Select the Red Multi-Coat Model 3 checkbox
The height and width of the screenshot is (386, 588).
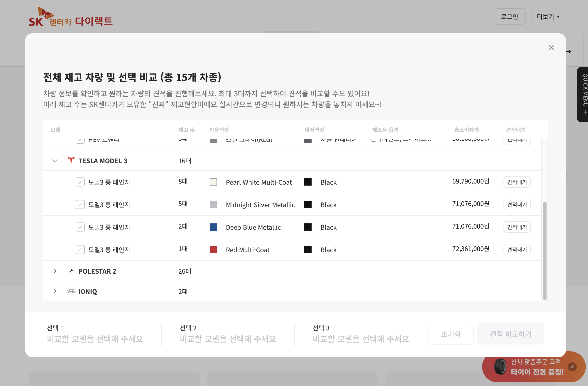tap(80, 250)
